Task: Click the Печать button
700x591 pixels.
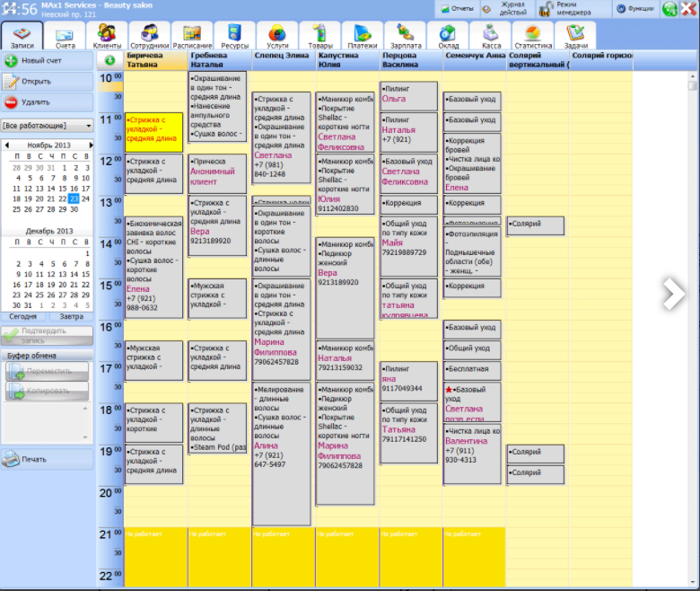Action: pos(48,459)
